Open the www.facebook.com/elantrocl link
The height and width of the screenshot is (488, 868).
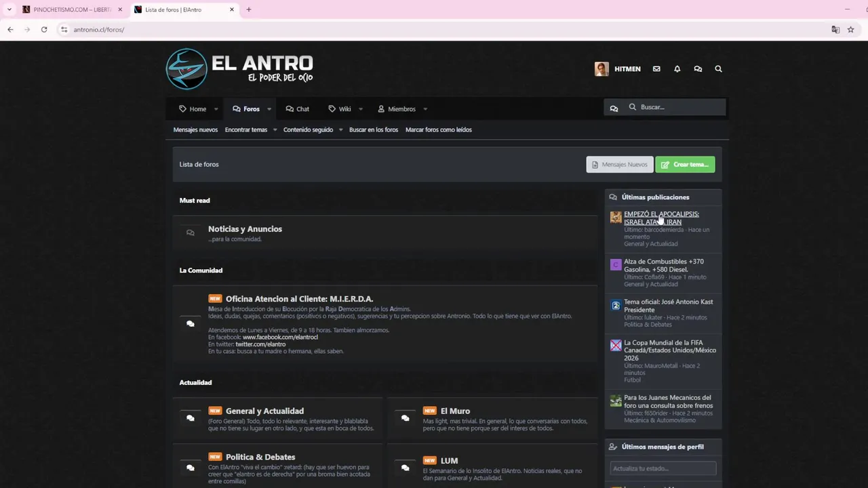tap(280, 338)
